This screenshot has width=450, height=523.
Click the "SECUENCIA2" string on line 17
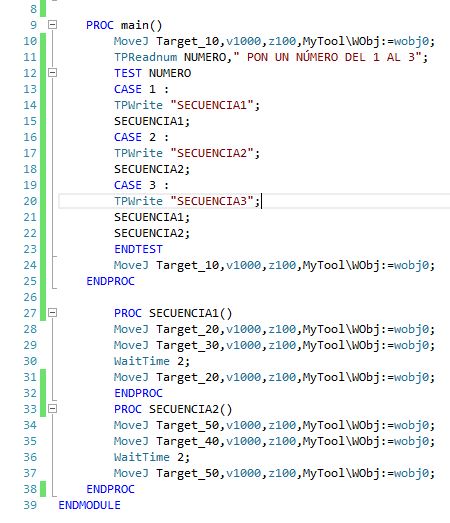point(212,153)
